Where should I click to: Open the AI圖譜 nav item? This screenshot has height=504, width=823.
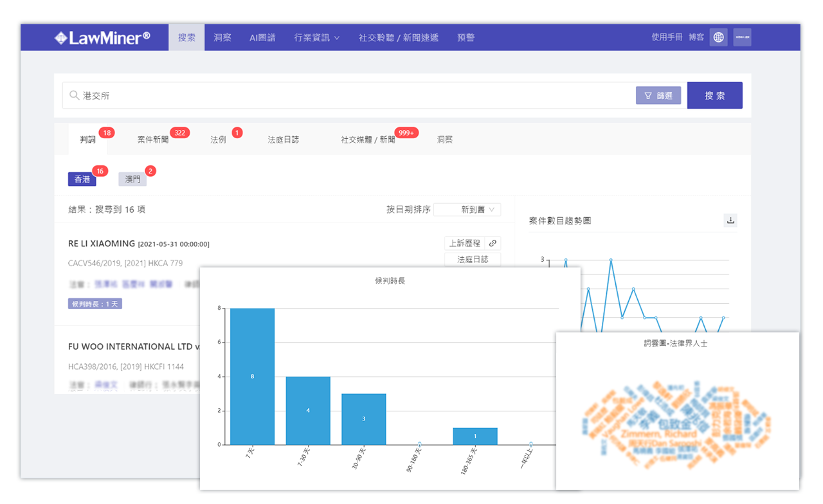[262, 37]
